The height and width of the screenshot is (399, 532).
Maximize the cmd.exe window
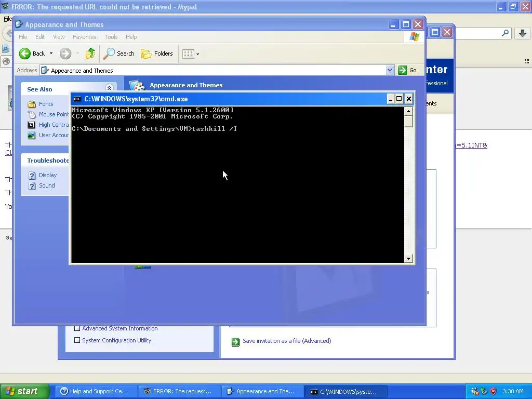[399, 99]
